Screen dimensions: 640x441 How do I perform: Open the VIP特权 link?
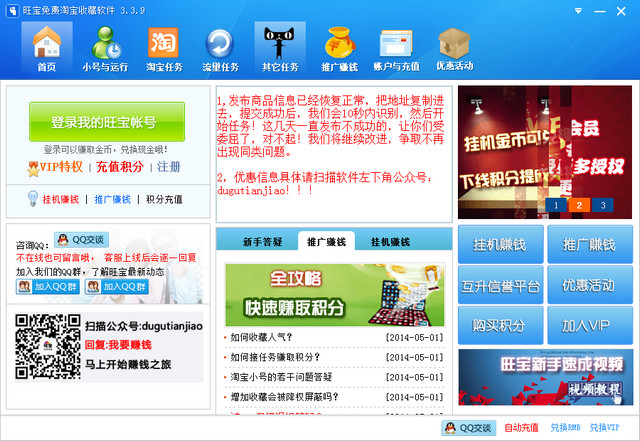(61, 167)
